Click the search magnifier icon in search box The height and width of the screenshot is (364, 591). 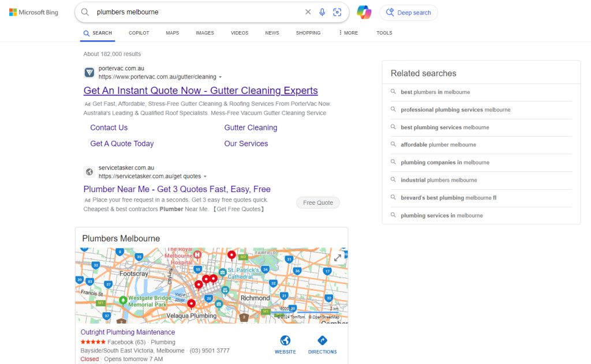click(85, 12)
